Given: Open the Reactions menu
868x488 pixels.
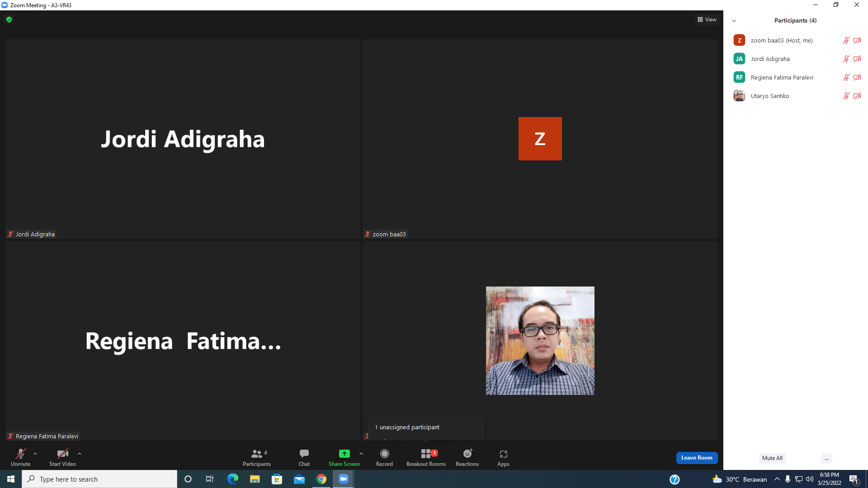Looking at the screenshot, I should (x=467, y=457).
